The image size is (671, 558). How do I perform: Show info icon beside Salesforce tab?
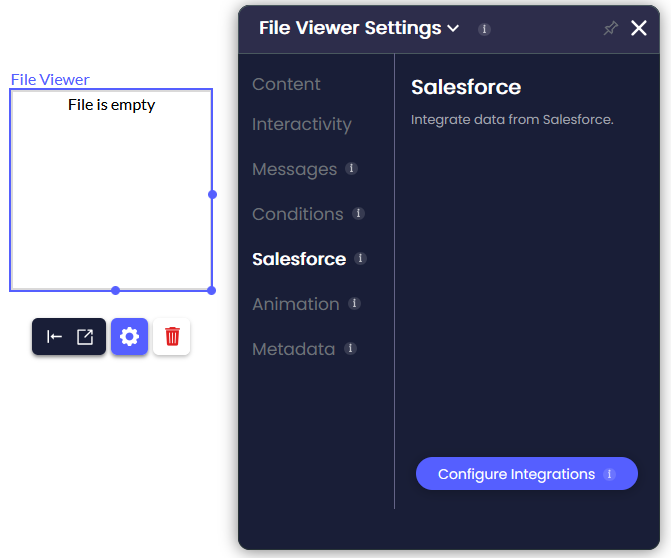(360, 258)
